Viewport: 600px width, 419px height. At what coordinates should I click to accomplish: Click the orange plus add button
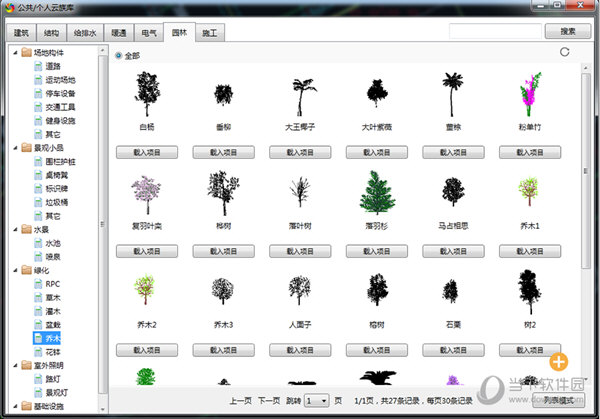point(559,362)
